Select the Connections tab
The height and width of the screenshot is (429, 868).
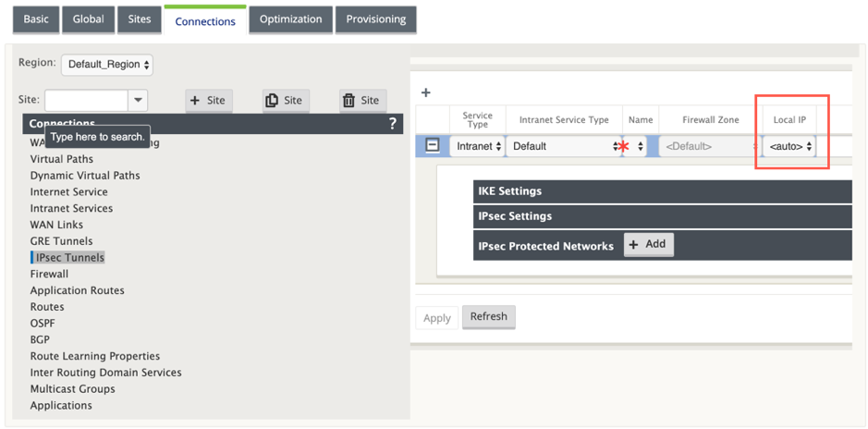205,21
